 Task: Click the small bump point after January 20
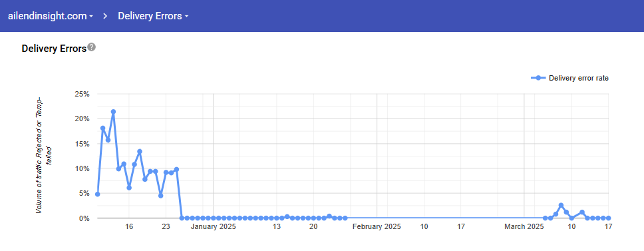click(329, 216)
